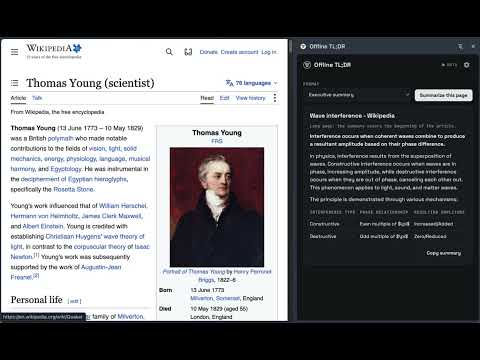Open the Milverton, Somerset birthplace link
480x360 pixels.
(x=215, y=298)
